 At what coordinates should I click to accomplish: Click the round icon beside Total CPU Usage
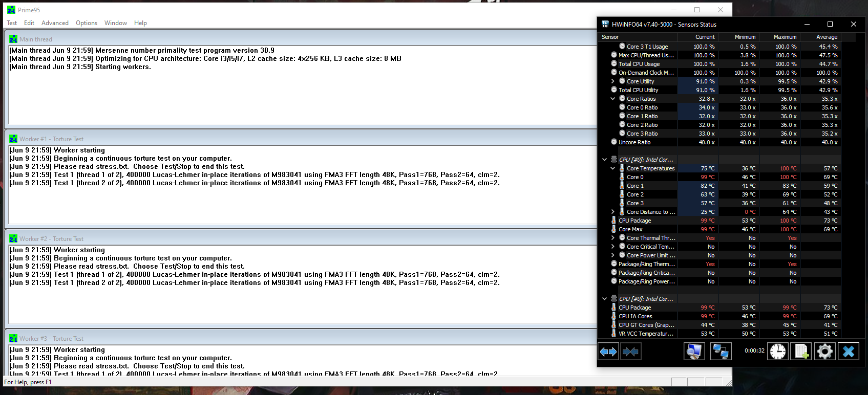point(614,64)
